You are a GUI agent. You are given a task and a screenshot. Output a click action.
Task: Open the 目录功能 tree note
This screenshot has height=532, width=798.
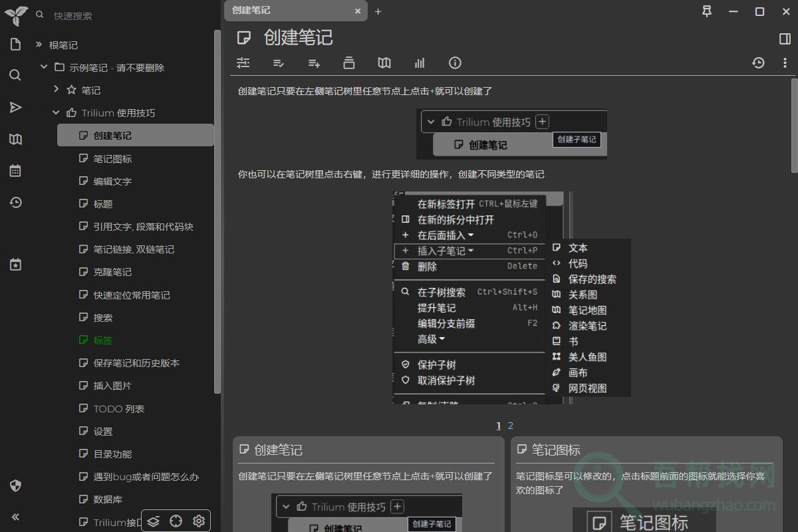(112, 454)
